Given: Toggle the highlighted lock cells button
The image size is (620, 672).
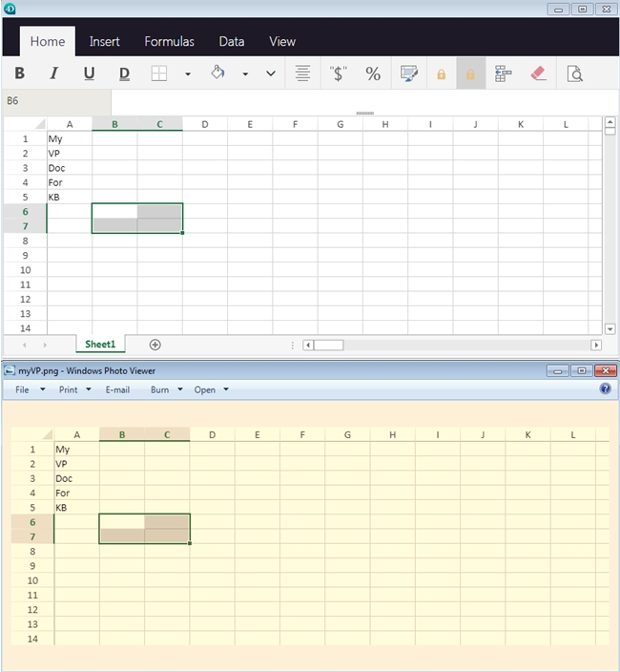Looking at the screenshot, I should click(x=470, y=74).
